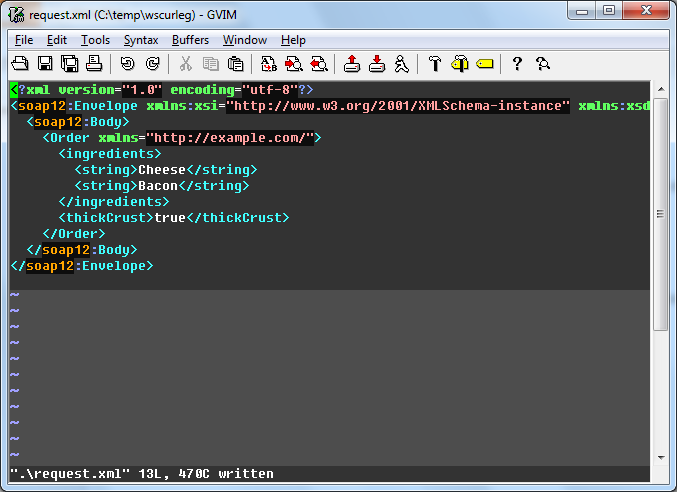Minimize the GVIM window
Image resolution: width=677 pixels, height=492 pixels.
click(x=582, y=10)
